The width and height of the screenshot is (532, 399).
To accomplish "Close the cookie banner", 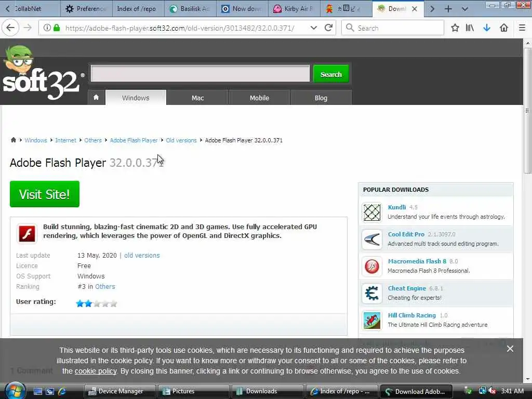I will [510, 349].
